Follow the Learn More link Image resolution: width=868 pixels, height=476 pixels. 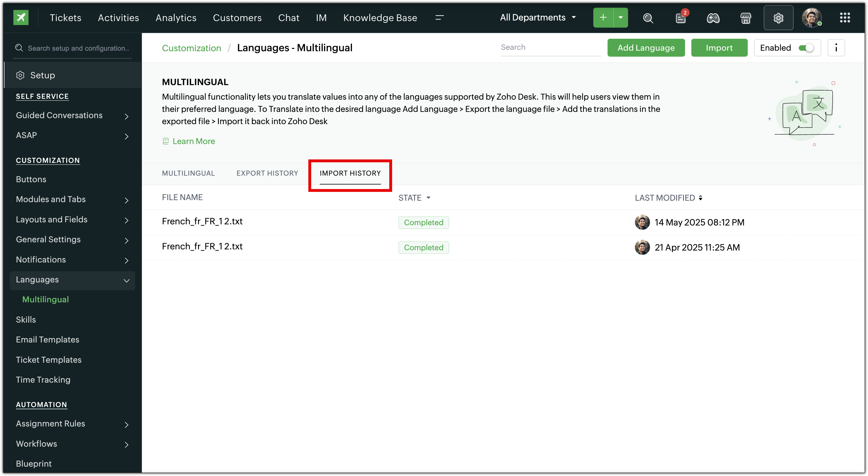pos(193,141)
